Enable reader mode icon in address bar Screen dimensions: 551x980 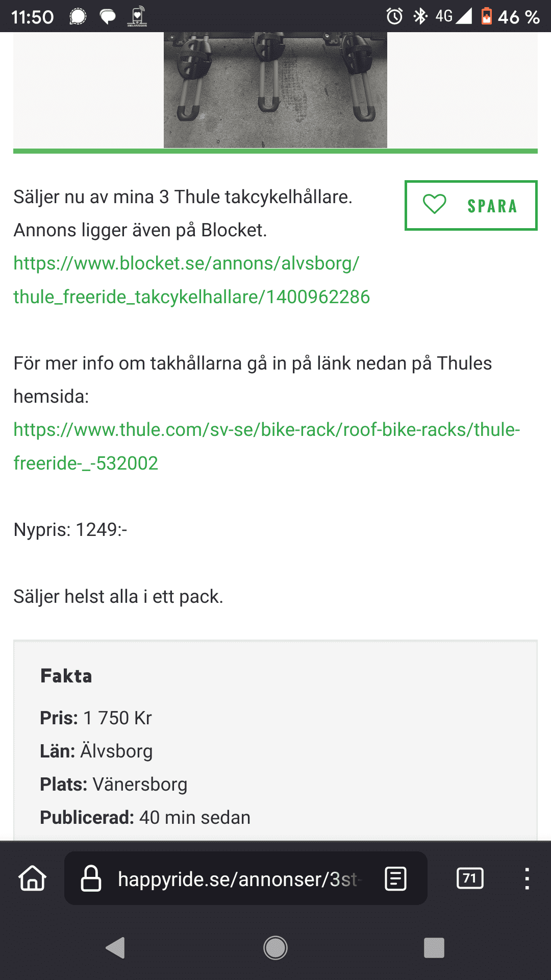pyautogui.click(x=395, y=878)
